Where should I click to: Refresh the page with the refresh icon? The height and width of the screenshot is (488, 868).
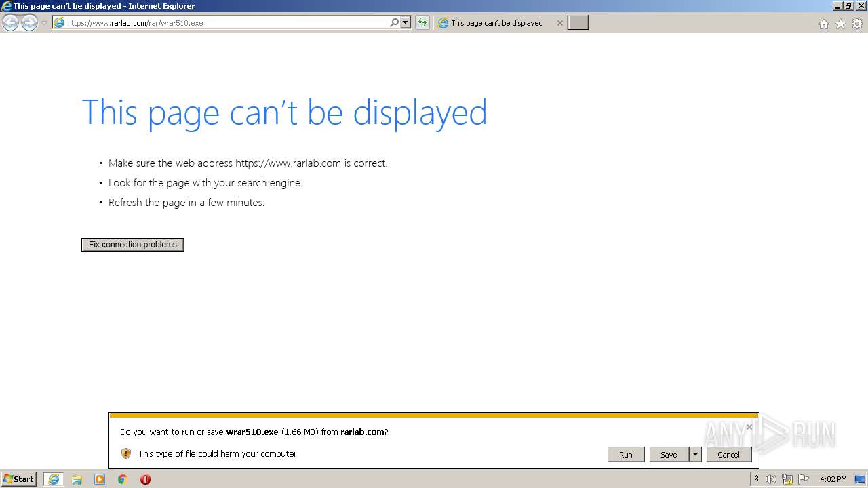click(422, 22)
